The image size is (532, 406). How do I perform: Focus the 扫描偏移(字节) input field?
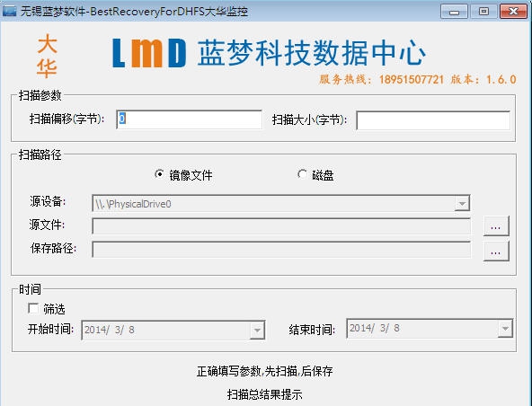click(x=189, y=119)
